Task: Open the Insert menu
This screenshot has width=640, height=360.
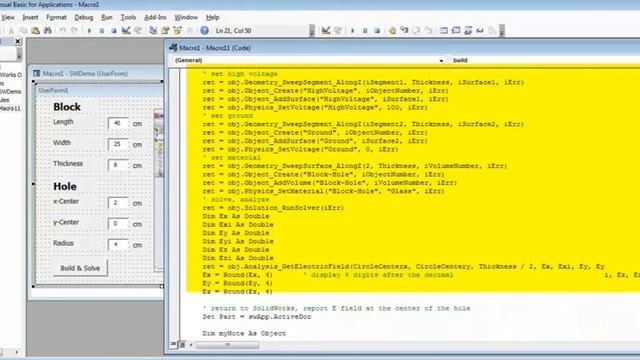Action: pyautogui.click(x=30, y=18)
